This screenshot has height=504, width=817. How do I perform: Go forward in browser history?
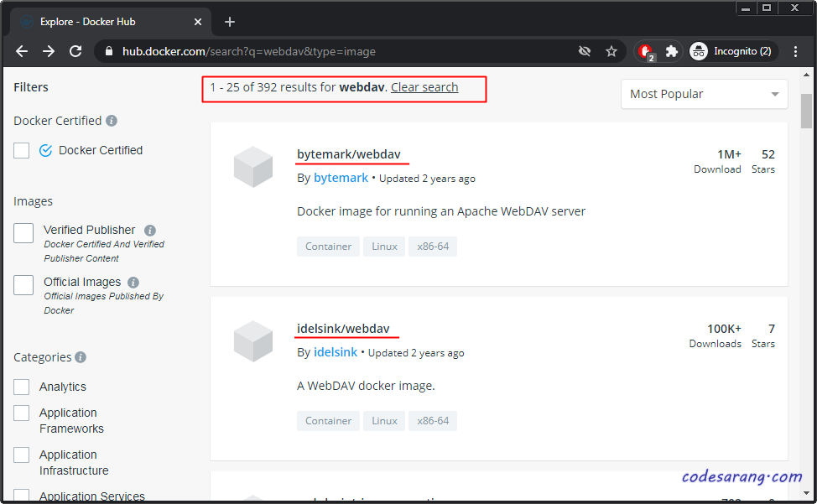pos(49,51)
